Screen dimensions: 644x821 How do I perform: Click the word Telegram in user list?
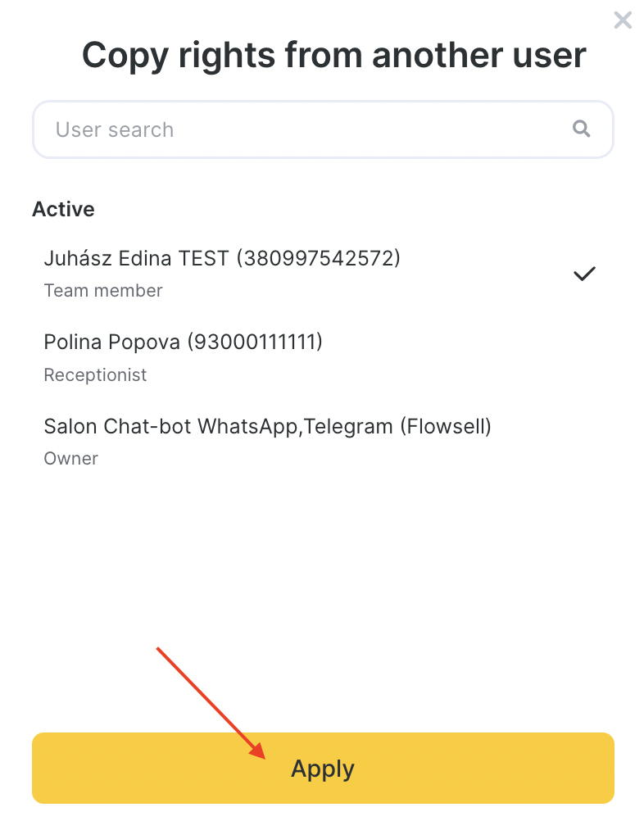click(x=349, y=426)
